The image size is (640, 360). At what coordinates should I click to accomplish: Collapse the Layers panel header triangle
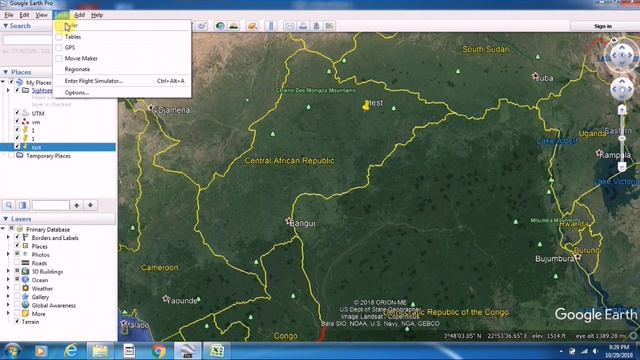click(x=5, y=219)
